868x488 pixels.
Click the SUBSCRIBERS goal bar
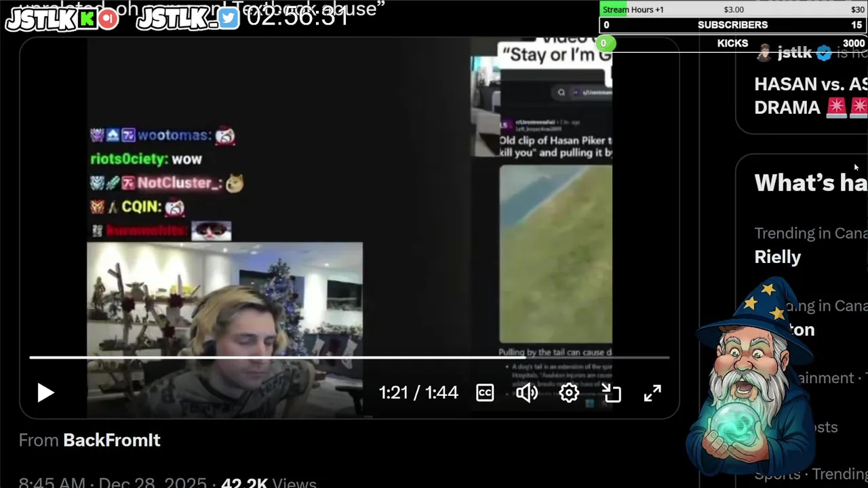pyautogui.click(x=733, y=24)
